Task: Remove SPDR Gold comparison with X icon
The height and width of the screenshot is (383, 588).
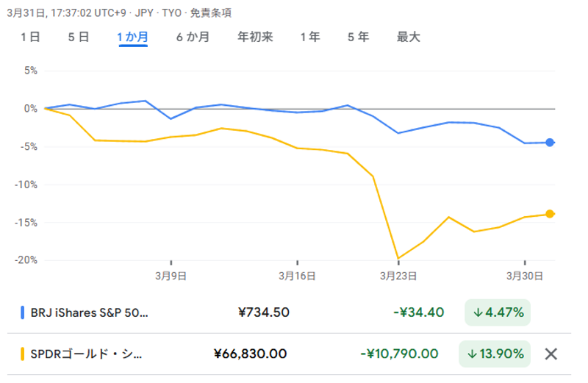Action: (551, 354)
